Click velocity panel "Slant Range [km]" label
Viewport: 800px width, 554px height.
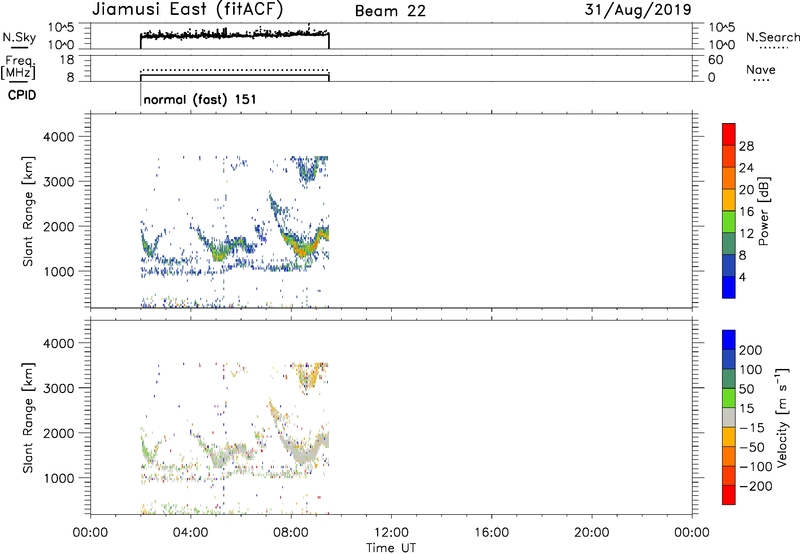[28, 418]
